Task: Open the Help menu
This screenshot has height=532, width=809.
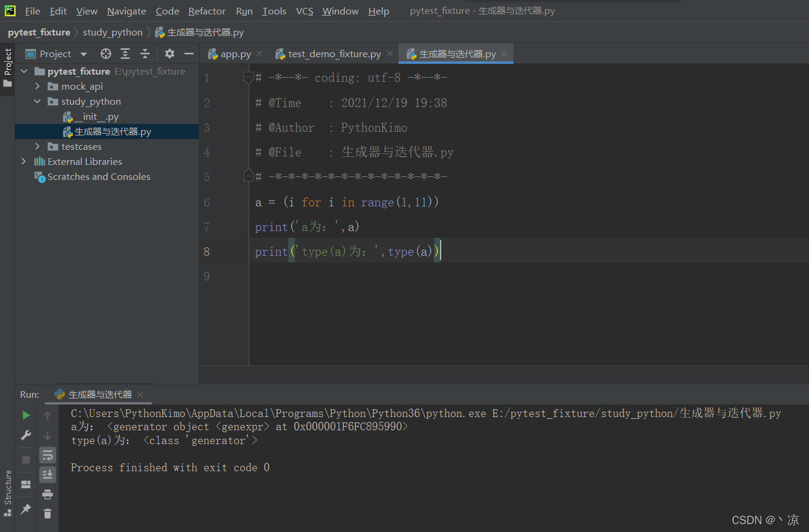Action: [379, 11]
